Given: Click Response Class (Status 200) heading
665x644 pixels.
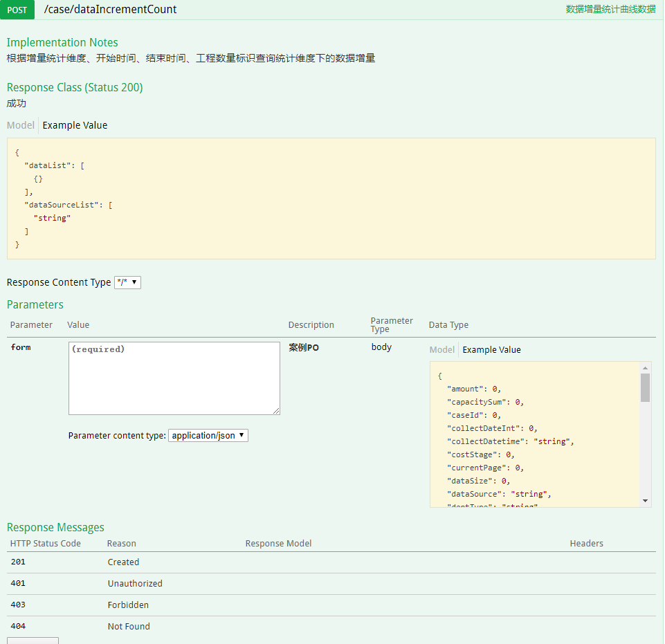Looking at the screenshot, I should tap(75, 87).
